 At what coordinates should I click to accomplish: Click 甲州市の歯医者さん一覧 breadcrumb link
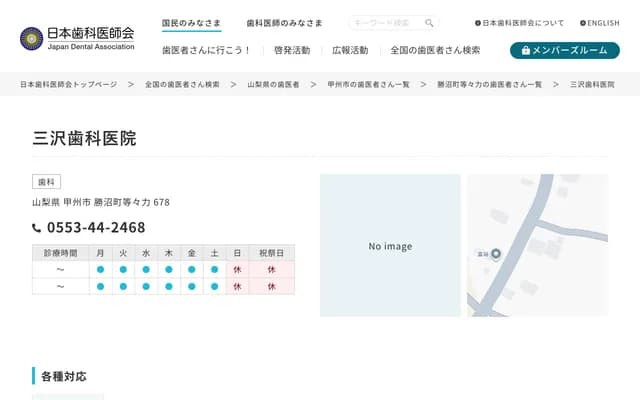pyautogui.click(x=368, y=85)
